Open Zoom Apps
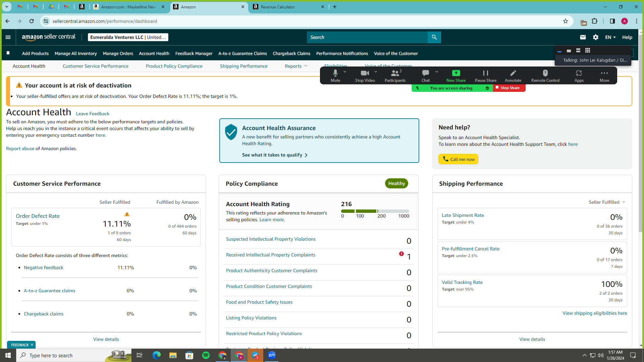Screen dimensions: 644x362 coord(579,76)
